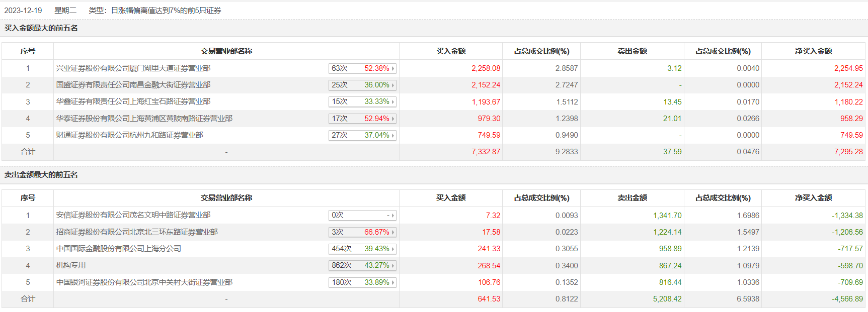Open the 机构专用 seat name link
The image size is (868, 312).
click(71, 265)
